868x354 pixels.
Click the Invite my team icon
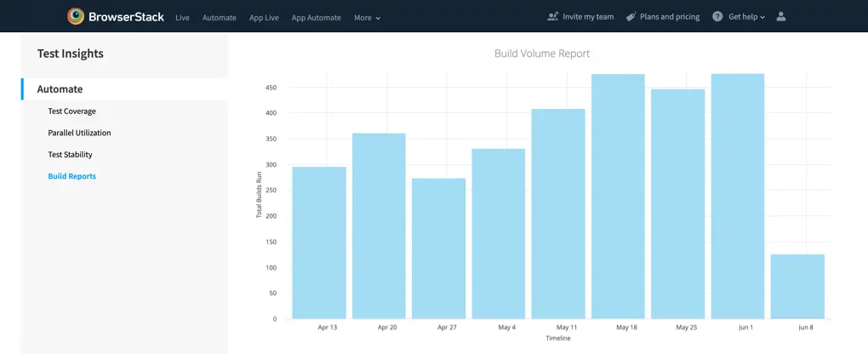(553, 16)
